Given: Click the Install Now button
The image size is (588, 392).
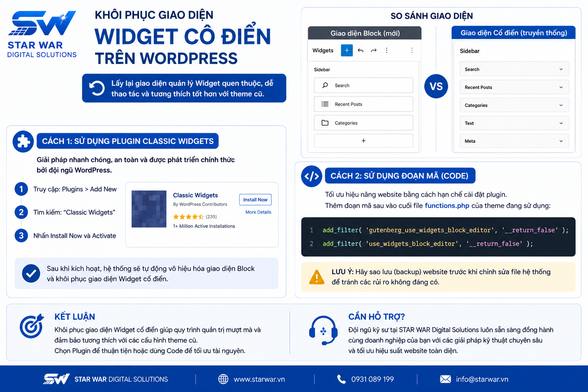Looking at the screenshot, I should pos(255,200).
